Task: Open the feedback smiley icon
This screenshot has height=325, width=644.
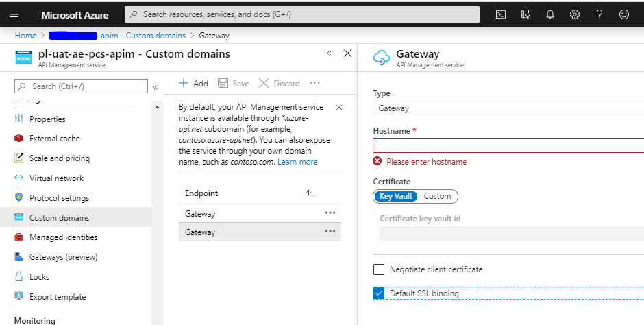Action: coord(624,14)
